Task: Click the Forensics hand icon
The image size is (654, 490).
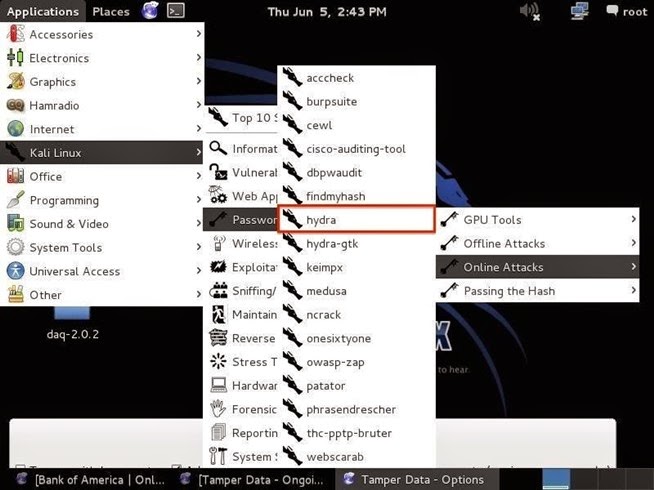Action: pos(218,409)
